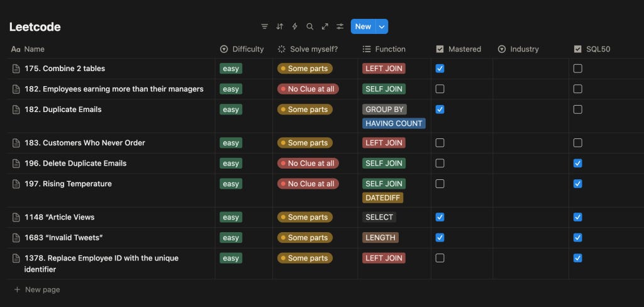
Task: Open 182. Employees earning more than their managers
Action: pyautogui.click(x=114, y=89)
